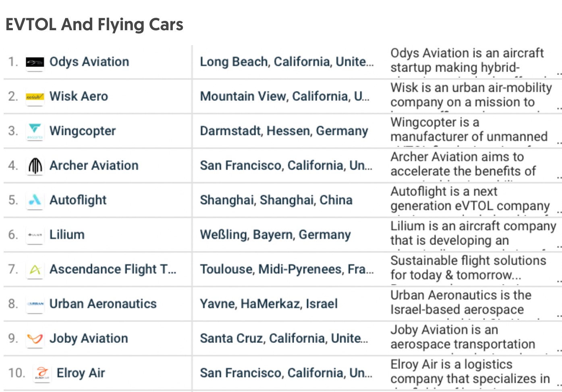Image resolution: width=562 pixels, height=392 pixels.
Task: Click the Lilium logo icon
Action: pos(35,235)
